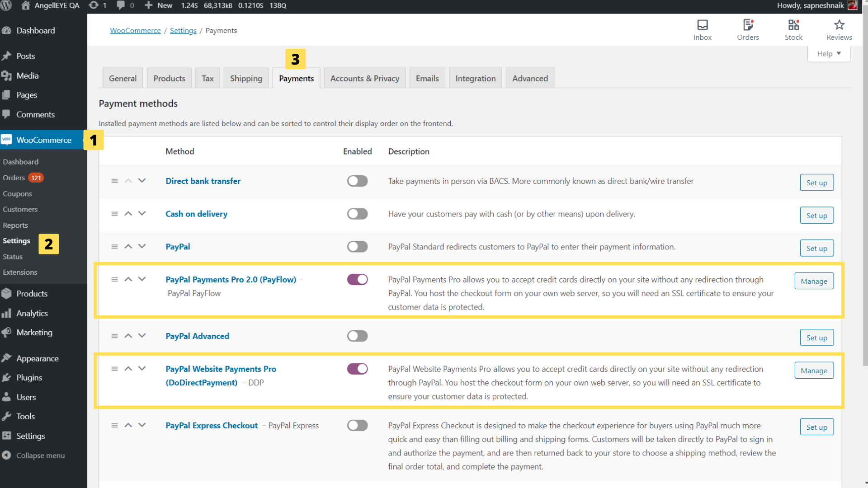Move PayPal Advanced up
The image size is (868, 488).
pyautogui.click(x=128, y=336)
